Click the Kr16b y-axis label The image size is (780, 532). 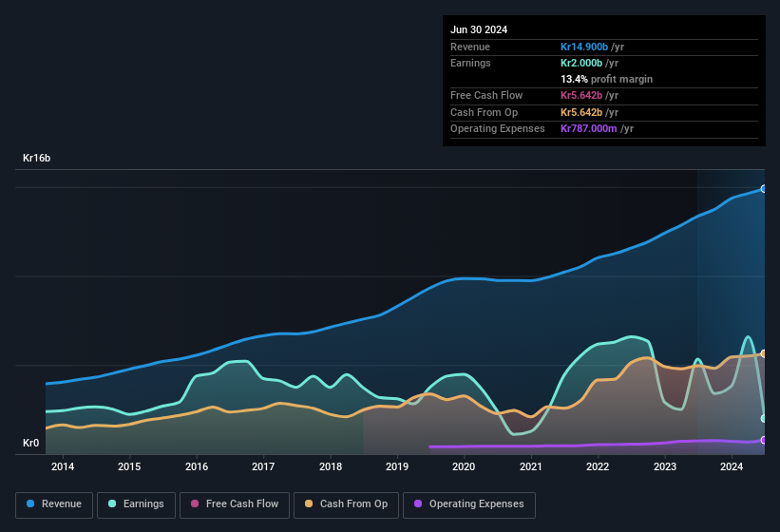tap(36, 158)
